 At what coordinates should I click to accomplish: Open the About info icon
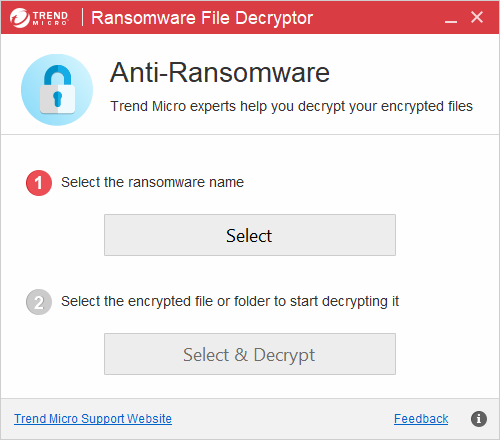[479, 419]
